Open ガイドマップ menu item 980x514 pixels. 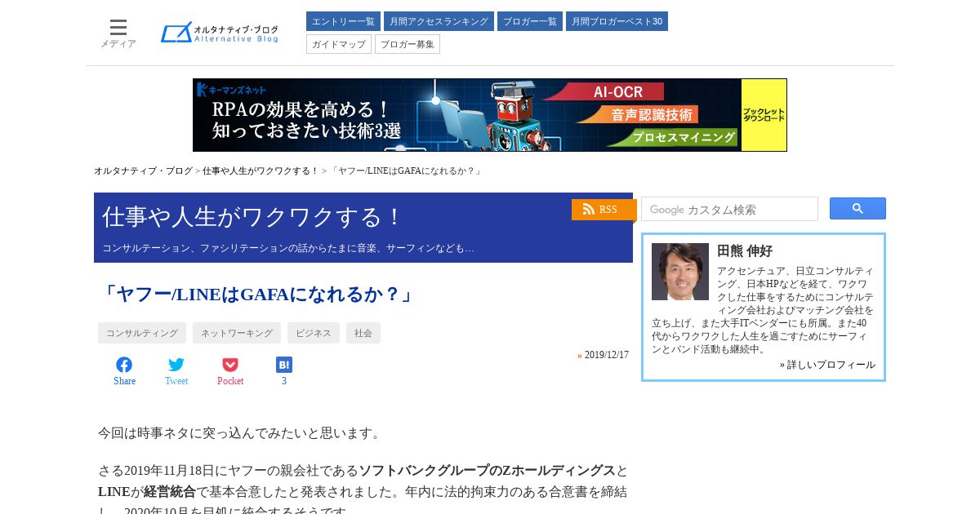[339, 44]
